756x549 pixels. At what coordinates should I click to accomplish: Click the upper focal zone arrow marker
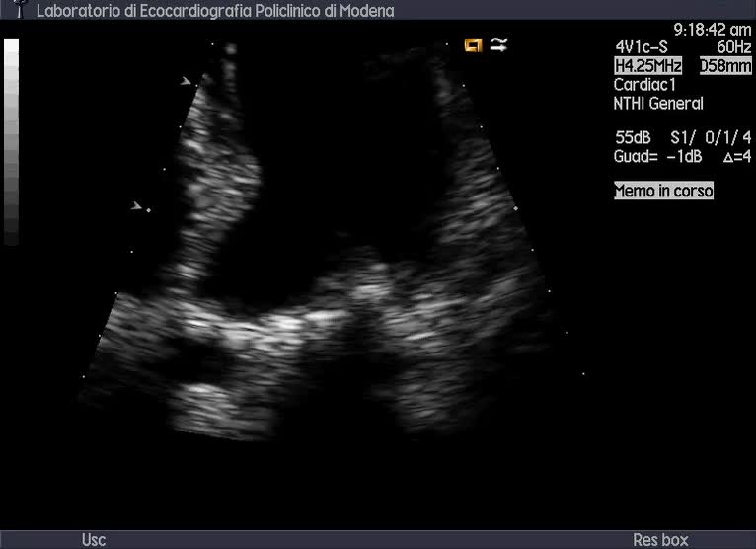pos(186,82)
